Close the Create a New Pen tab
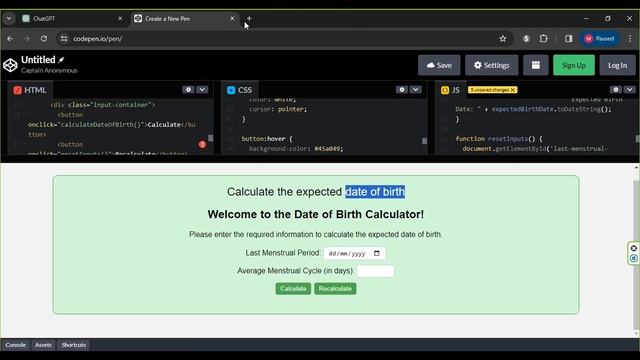This screenshot has height=360, width=640. point(232,19)
